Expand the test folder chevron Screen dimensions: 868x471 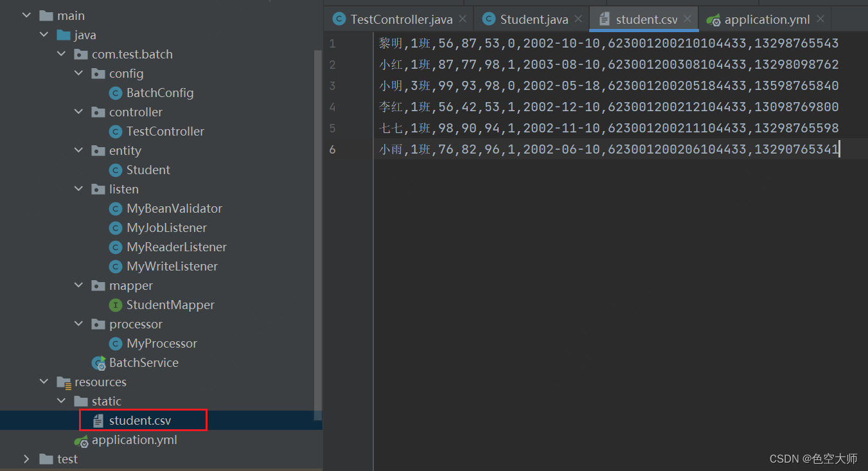(26, 459)
